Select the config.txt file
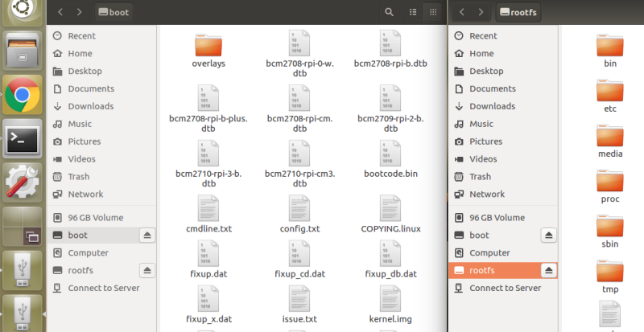The width and height of the screenshot is (644, 332). [299, 214]
